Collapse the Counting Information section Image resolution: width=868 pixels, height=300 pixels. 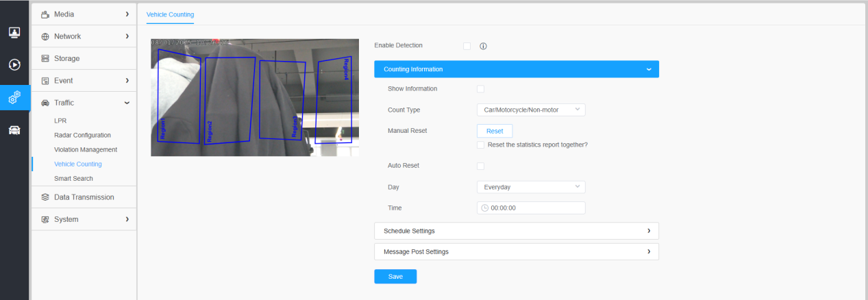tap(517, 69)
